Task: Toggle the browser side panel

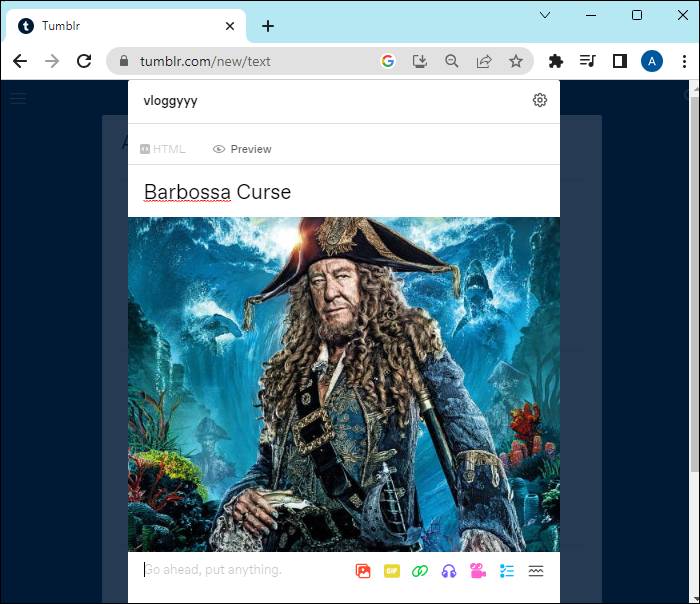Action: pyautogui.click(x=620, y=61)
